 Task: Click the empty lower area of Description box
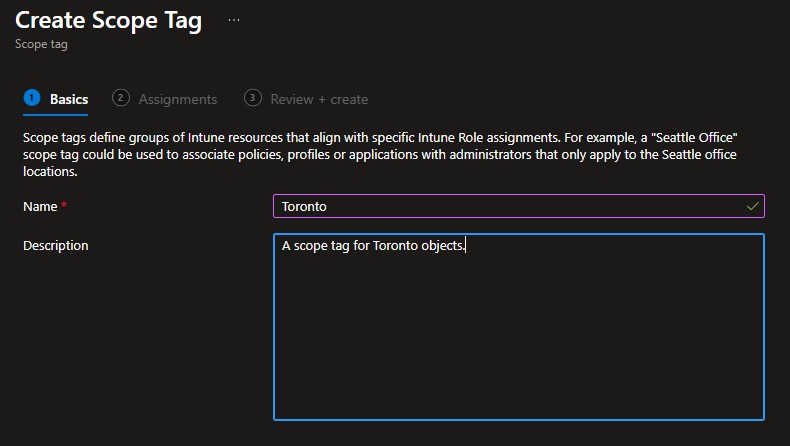[518, 360]
